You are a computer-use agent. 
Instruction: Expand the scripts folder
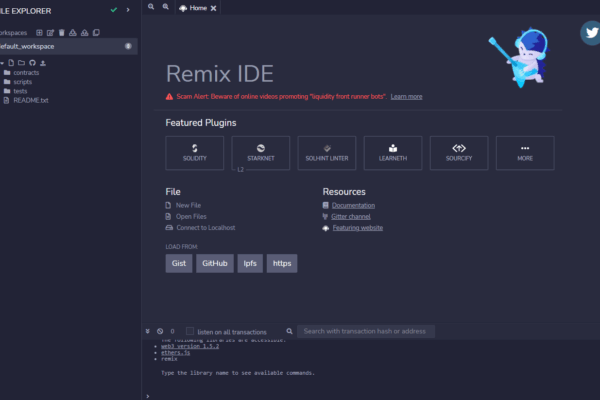click(x=22, y=82)
